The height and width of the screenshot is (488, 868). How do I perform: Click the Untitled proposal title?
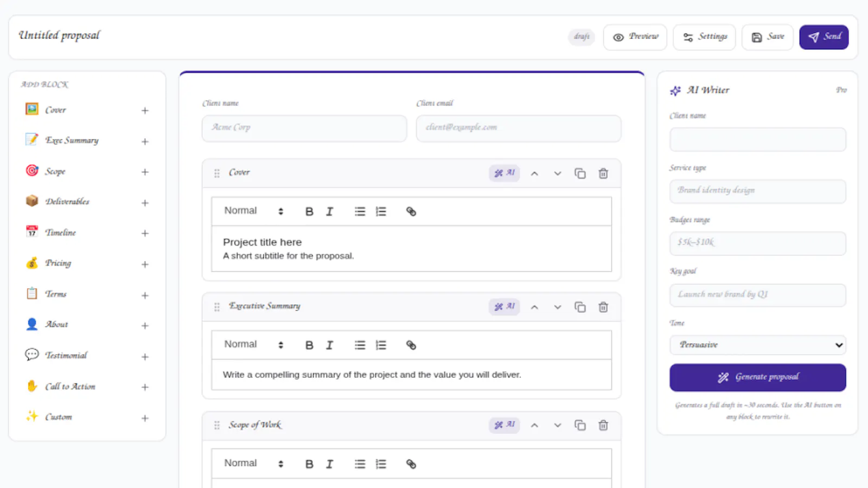[60, 35]
